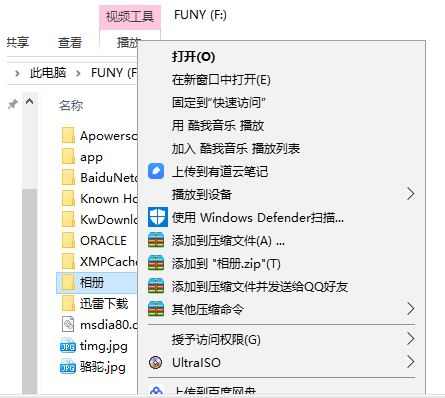Choose 添加到压缩文件并发送给QQ好友
This screenshot has height=398, width=445.
(x=260, y=287)
